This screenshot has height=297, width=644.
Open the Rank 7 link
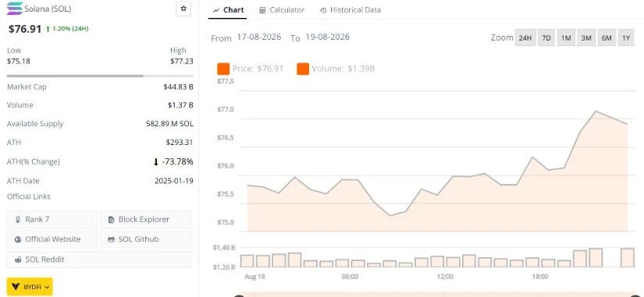pos(52,220)
